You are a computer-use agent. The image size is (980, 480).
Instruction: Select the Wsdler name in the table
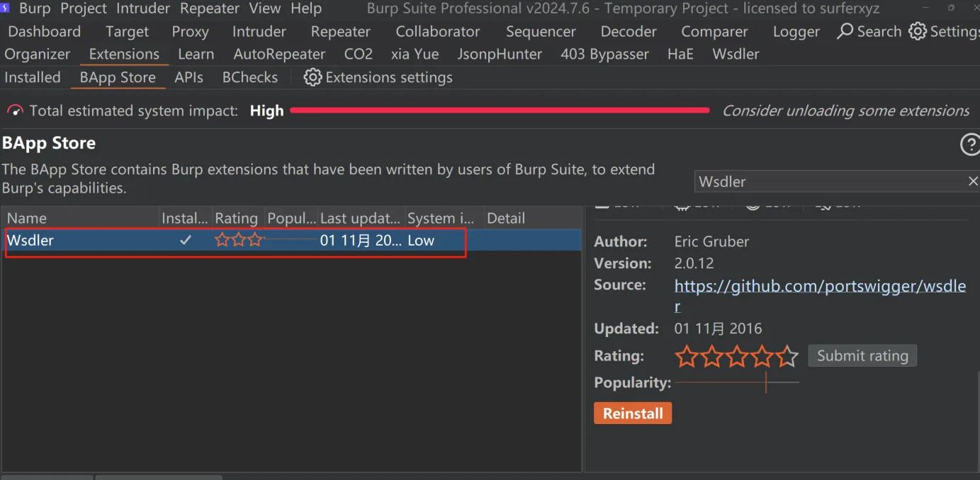(x=30, y=241)
